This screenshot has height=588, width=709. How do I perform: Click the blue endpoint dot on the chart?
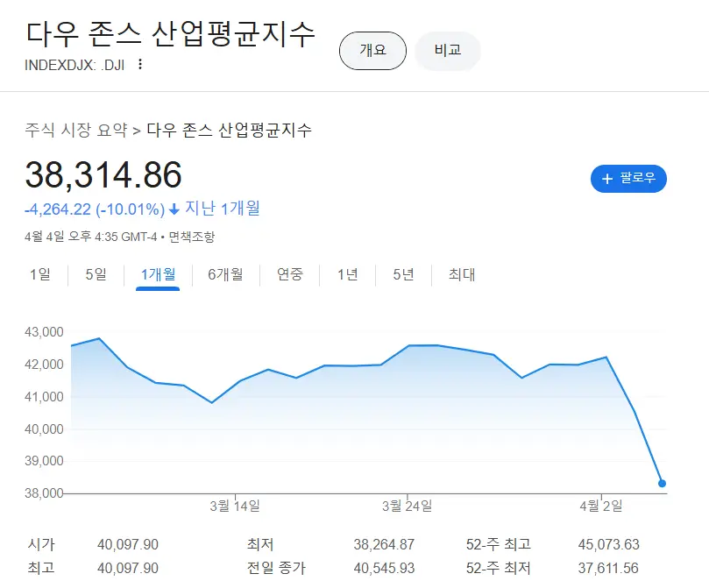(x=662, y=484)
